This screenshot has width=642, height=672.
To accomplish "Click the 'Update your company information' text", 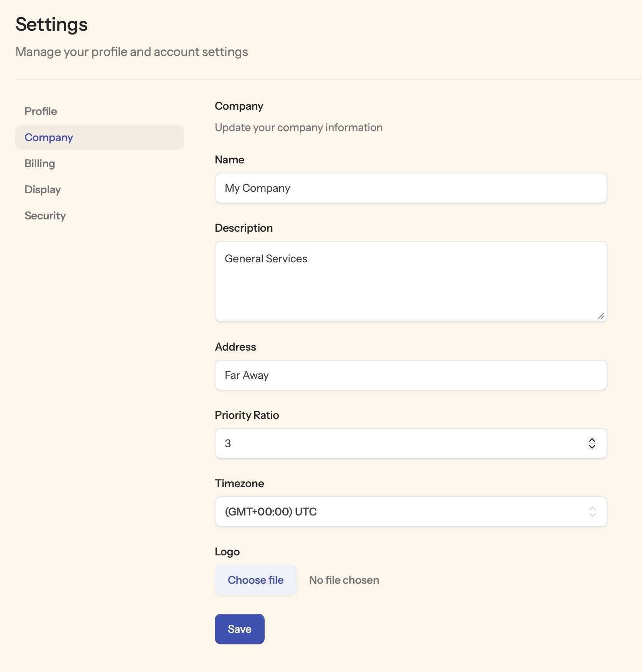I will [x=299, y=127].
